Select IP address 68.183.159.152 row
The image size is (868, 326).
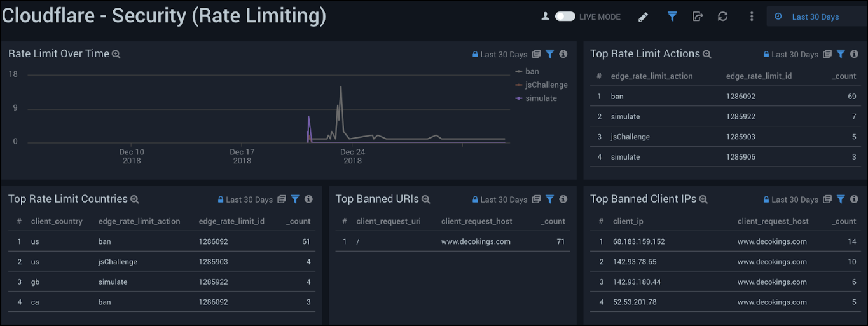tap(639, 241)
